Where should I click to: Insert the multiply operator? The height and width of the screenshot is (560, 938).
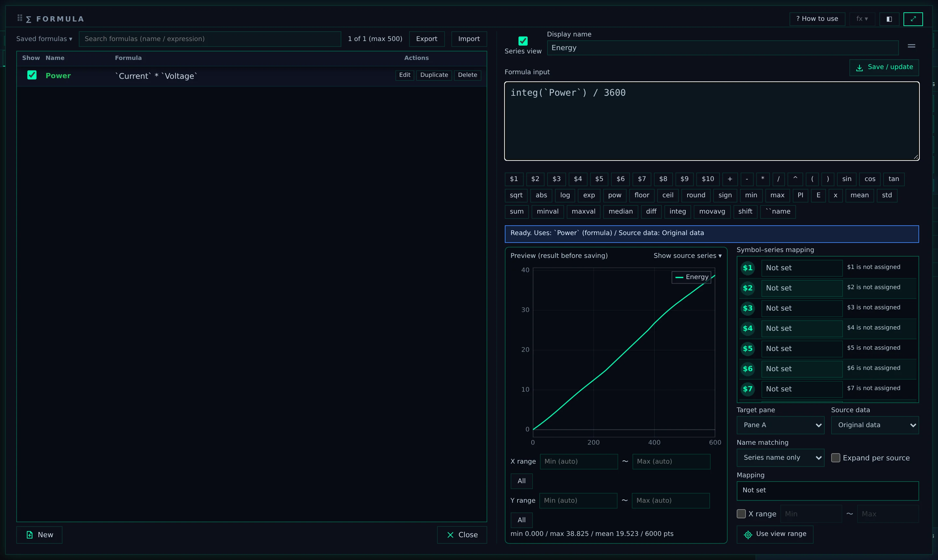(x=762, y=179)
